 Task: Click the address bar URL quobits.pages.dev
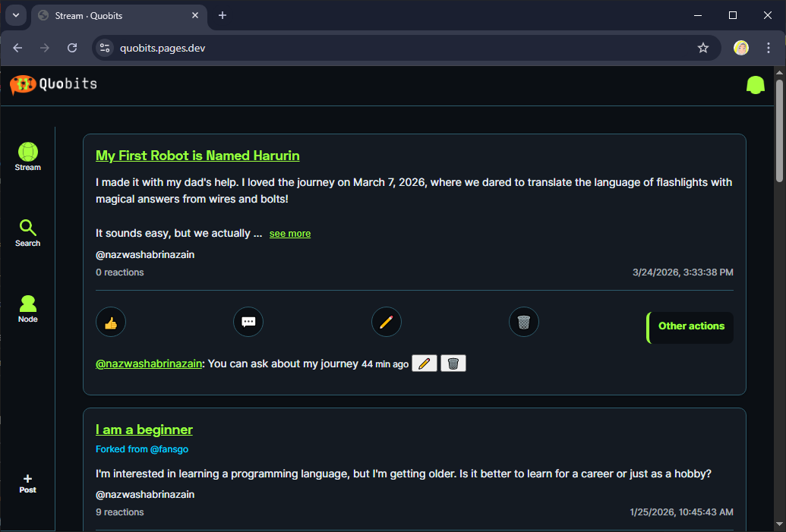pos(163,48)
